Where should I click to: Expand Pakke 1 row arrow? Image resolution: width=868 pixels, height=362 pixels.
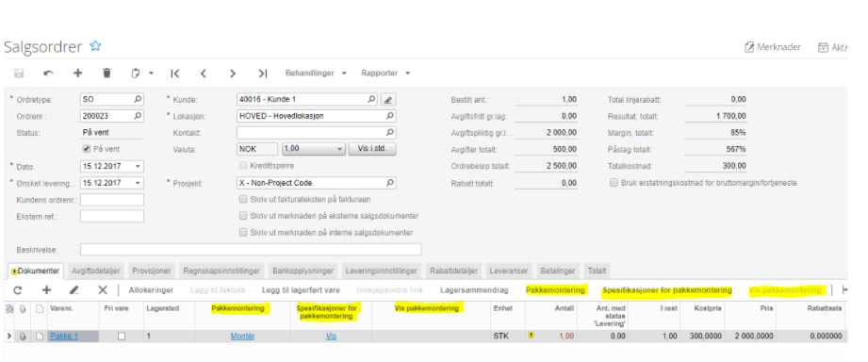point(8,336)
